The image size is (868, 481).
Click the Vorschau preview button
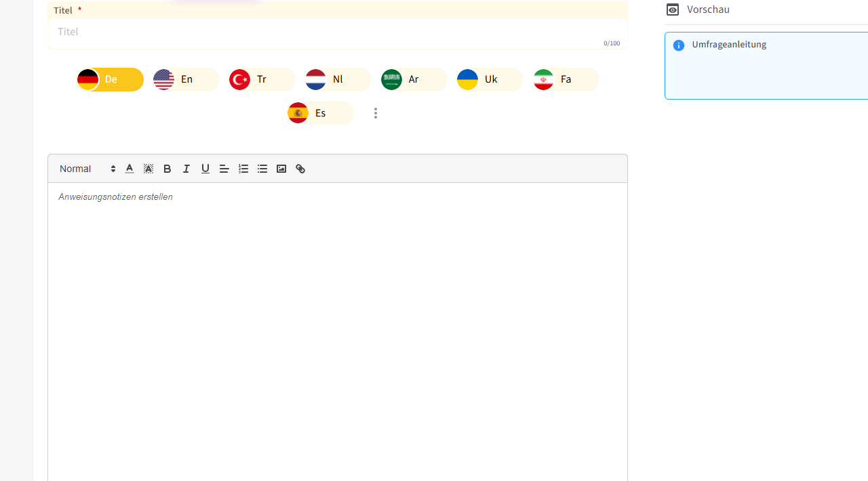click(x=698, y=9)
